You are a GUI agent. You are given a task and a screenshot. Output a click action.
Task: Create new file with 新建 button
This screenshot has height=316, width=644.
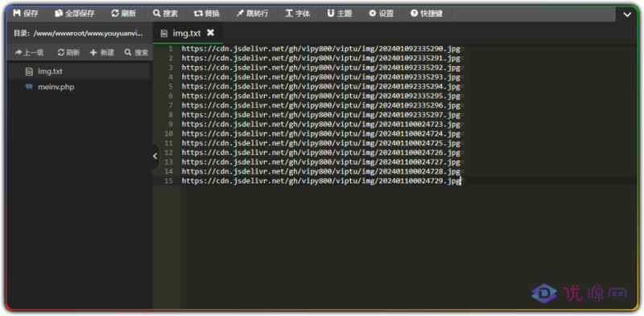pyautogui.click(x=102, y=52)
